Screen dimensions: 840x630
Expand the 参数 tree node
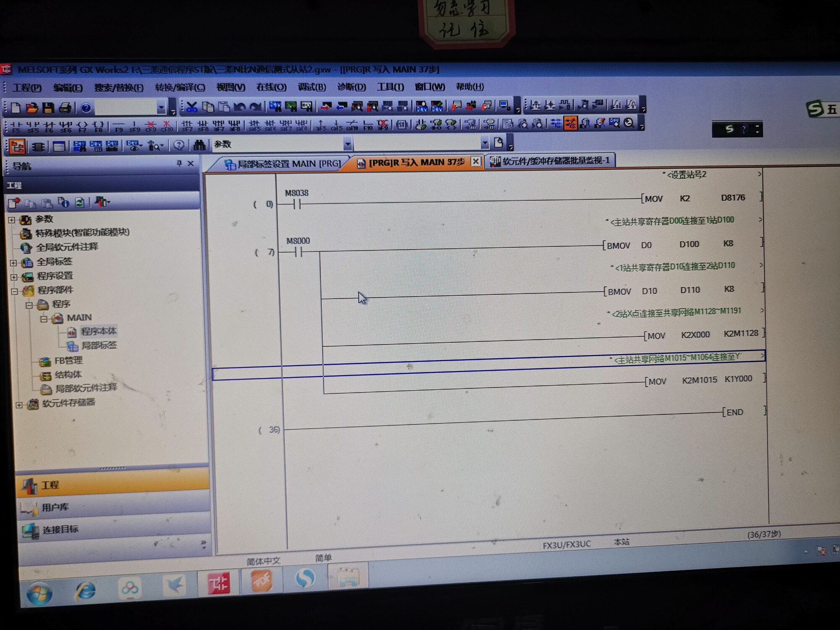(x=12, y=220)
